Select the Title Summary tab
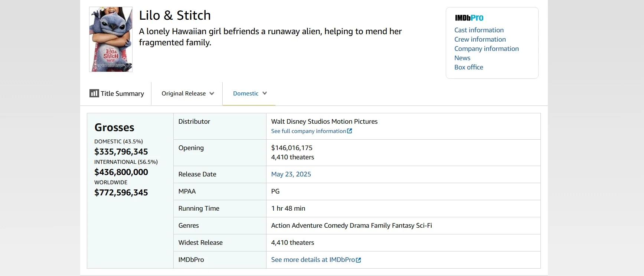Screen dimensions: 644x276 tap(117, 94)
